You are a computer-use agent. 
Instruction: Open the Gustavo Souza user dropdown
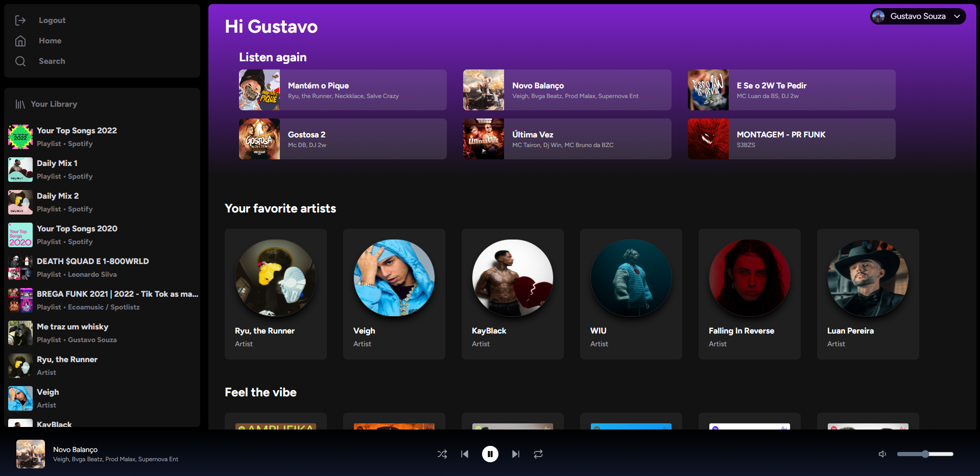tap(918, 16)
